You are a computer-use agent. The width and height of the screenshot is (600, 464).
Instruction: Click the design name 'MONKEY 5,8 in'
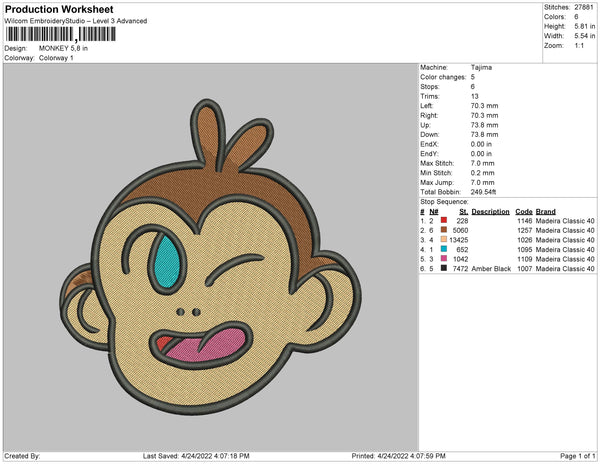coord(63,48)
